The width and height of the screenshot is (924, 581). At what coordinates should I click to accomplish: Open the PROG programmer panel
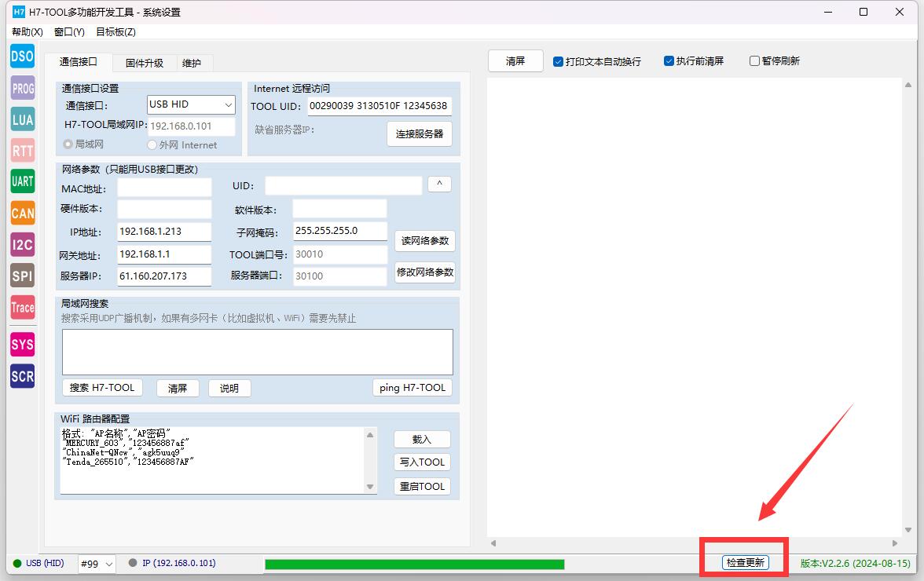(x=22, y=88)
